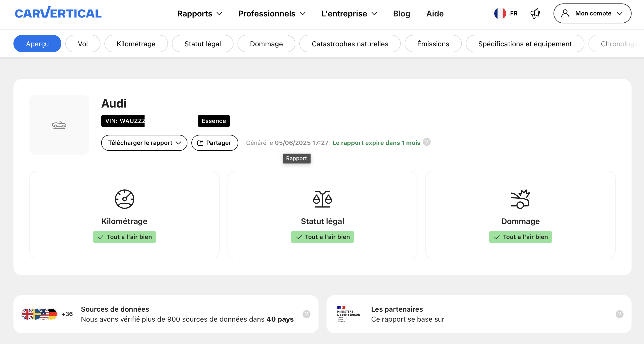Click 'Le rapport expire dans 1 mois' text
Image resolution: width=644 pixels, height=344 pixels.
[x=376, y=143]
